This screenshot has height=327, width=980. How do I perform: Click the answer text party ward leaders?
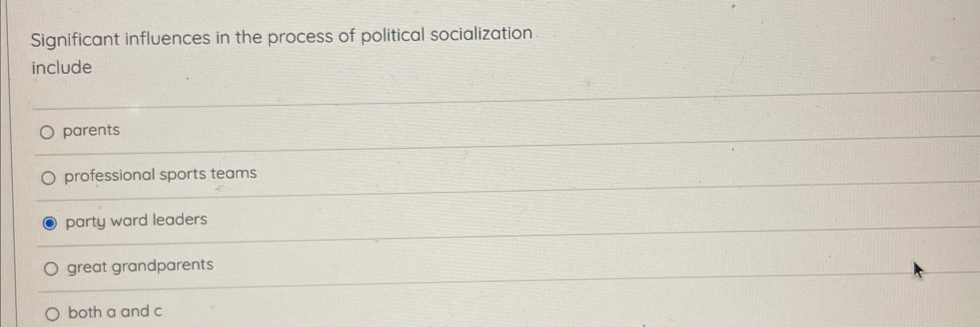(136, 221)
